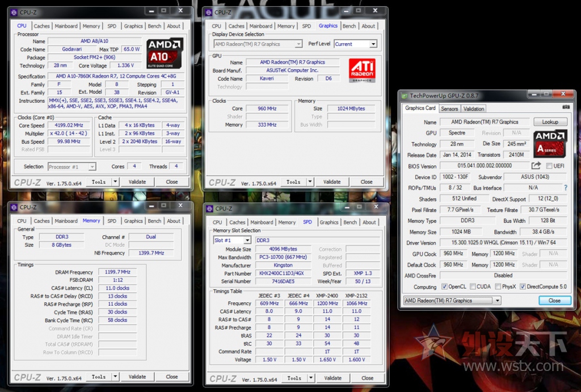Screen dimensions: 581x392
Task: Open Tools dropdown arrow in CPU tab window
Action: coord(115,182)
